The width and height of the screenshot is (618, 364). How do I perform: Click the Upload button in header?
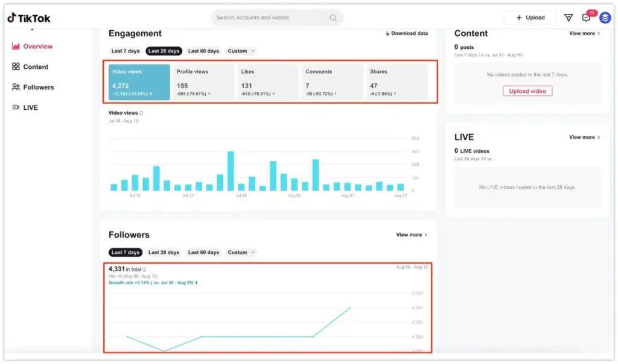(530, 18)
